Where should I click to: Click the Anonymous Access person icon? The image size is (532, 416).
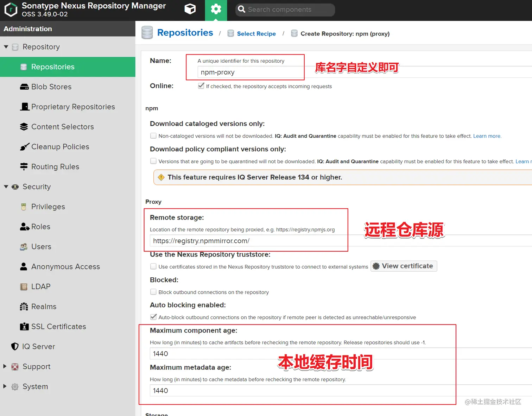[x=24, y=266]
